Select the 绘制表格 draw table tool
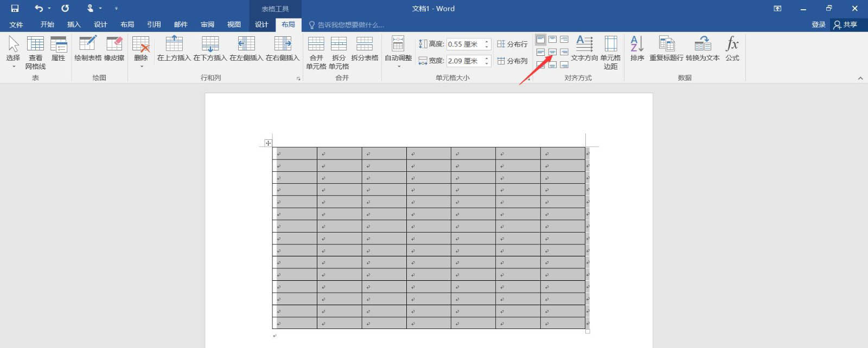Image resolution: width=868 pixels, height=348 pixels. (x=88, y=49)
